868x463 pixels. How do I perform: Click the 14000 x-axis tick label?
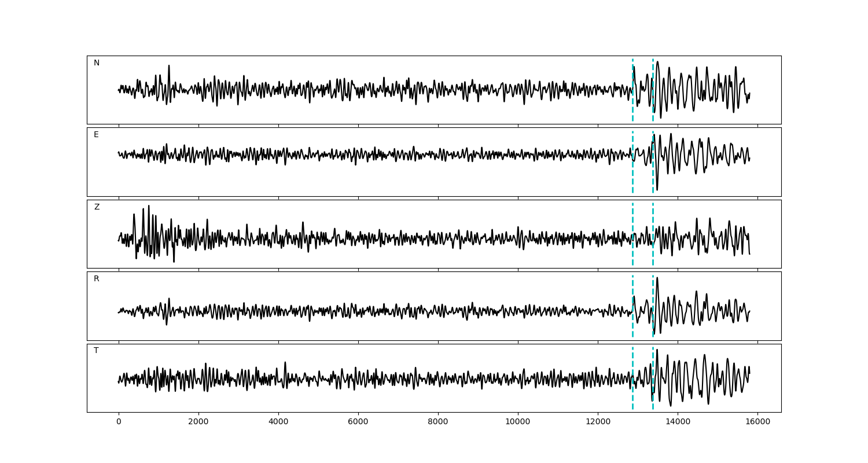[678, 422]
